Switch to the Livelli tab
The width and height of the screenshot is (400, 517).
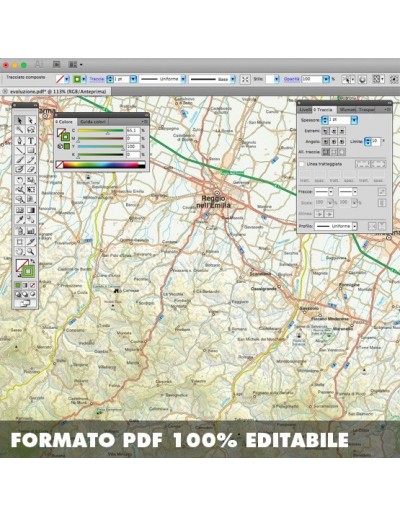click(305, 110)
